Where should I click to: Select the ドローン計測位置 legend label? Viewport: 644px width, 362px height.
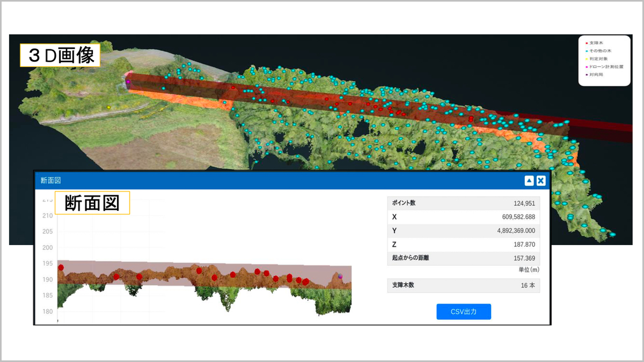pyautogui.click(x=606, y=67)
